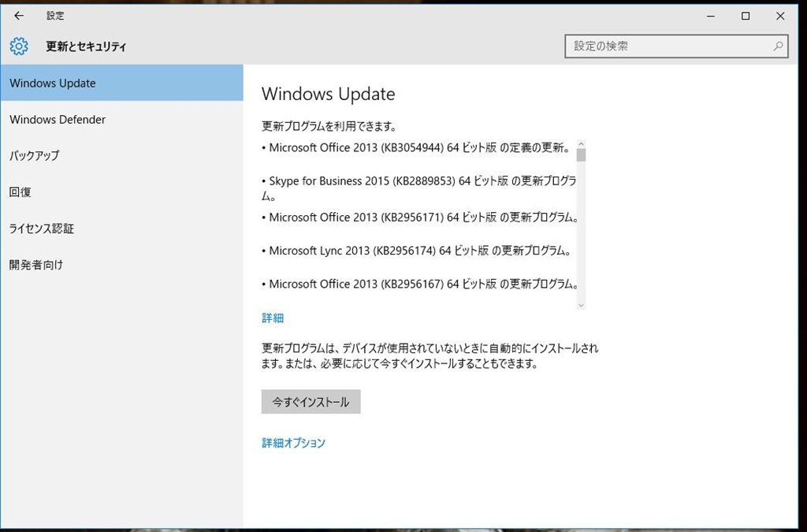Maximize the settings window

click(746, 16)
